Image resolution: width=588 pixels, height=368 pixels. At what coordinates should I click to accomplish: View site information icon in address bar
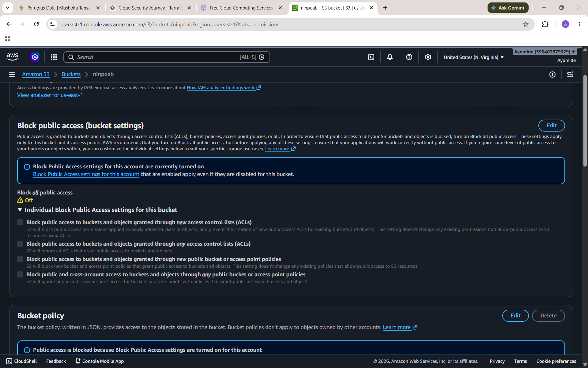click(53, 24)
